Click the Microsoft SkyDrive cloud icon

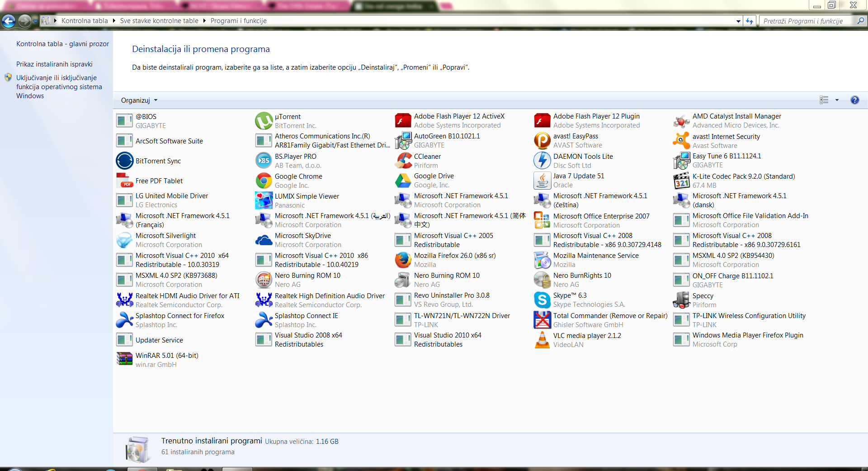264,240
